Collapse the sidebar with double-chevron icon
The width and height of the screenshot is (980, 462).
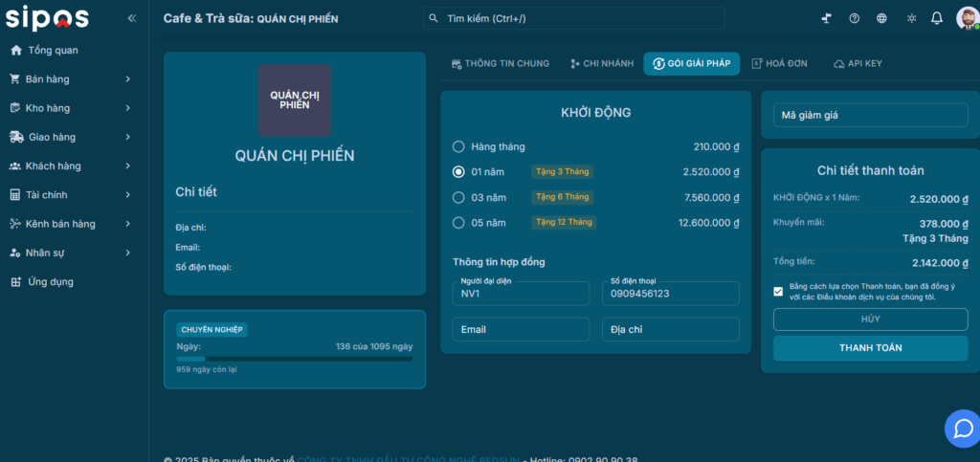coord(132,18)
